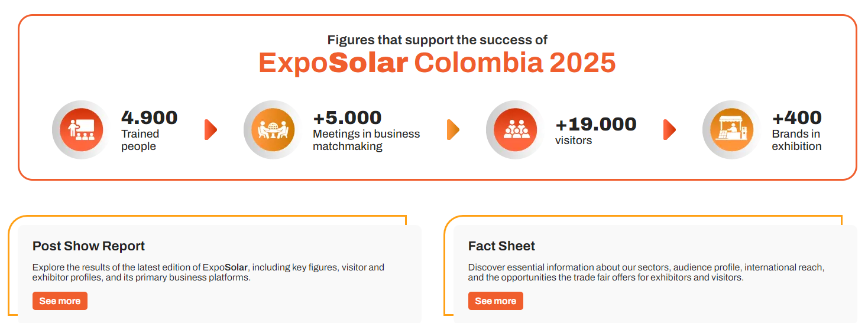Click the 'Figures that support the success of' subtitle
868x323 pixels.
(438, 40)
